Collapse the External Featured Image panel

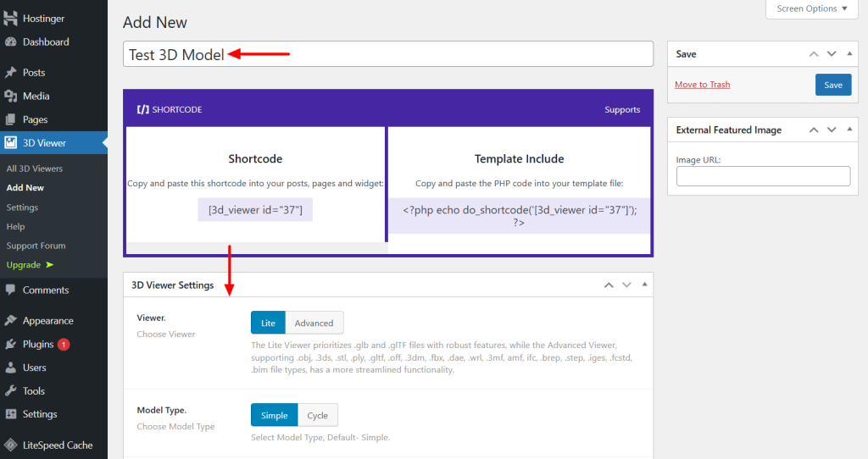pos(849,130)
